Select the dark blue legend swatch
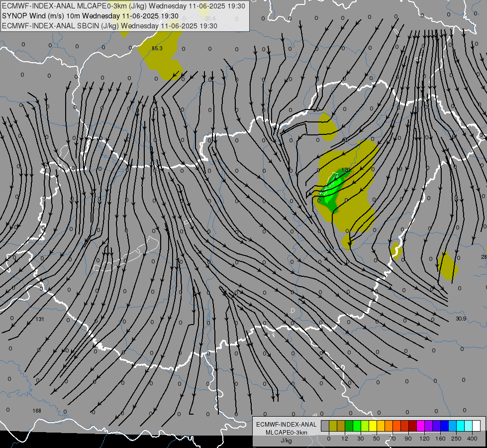This screenshot has width=487, height=448. (445, 426)
